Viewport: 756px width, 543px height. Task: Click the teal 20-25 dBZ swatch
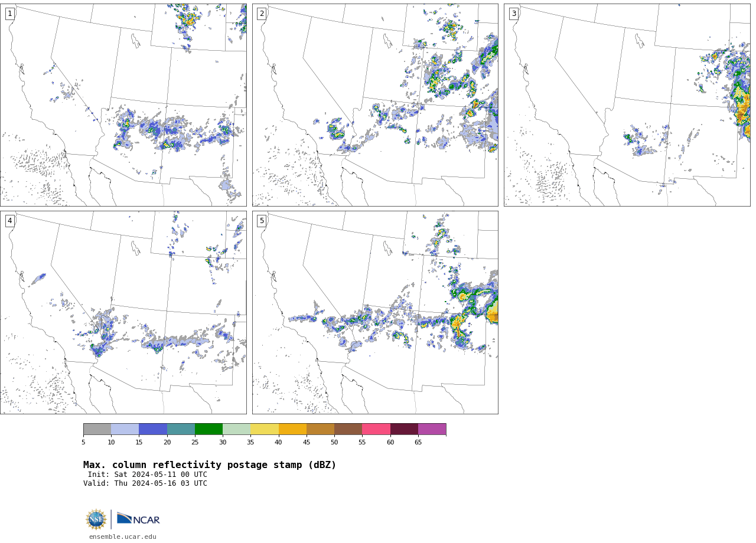pos(181,429)
